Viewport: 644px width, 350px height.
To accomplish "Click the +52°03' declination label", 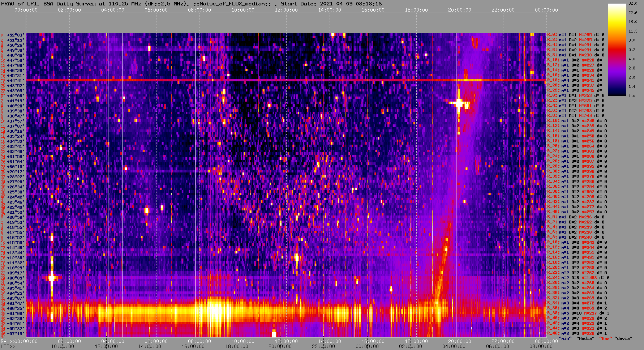I will (x=16, y=35).
